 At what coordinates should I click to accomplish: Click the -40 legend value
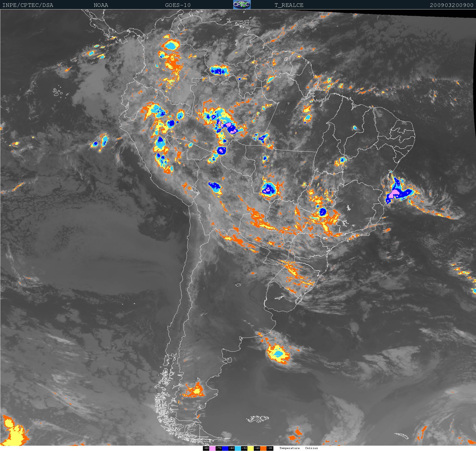pos(257,448)
